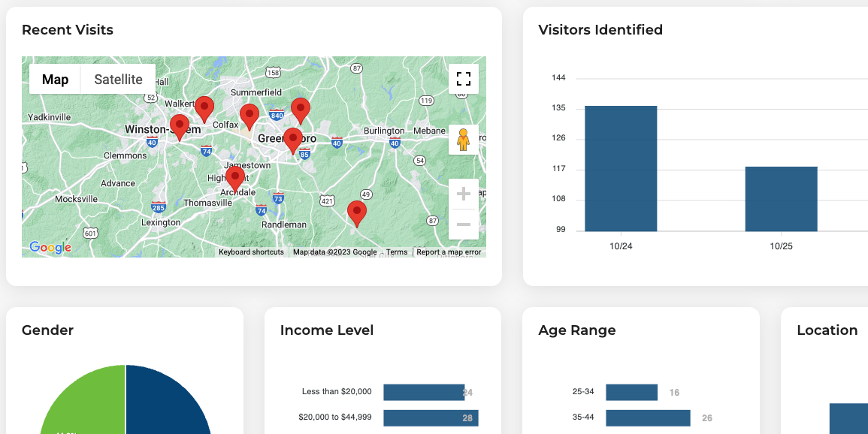Zoom in on the map

coord(464,194)
